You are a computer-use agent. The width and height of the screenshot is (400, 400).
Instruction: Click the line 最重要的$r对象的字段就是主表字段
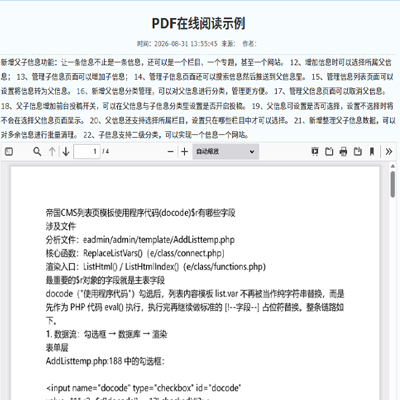point(105,280)
